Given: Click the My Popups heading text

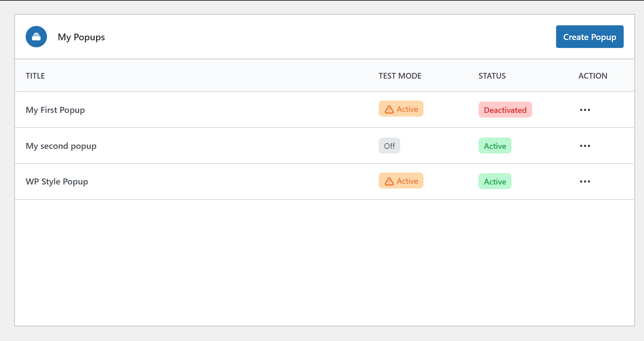Looking at the screenshot, I should (x=81, y=37).
